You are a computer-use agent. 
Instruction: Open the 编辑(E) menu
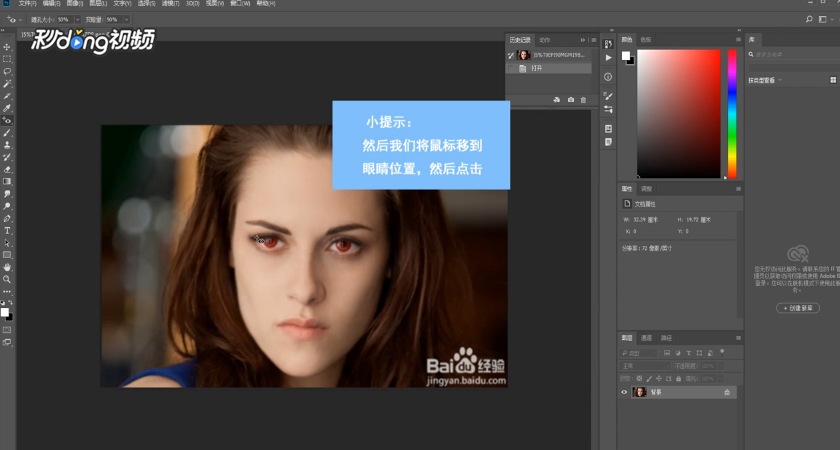coord(51,3)
